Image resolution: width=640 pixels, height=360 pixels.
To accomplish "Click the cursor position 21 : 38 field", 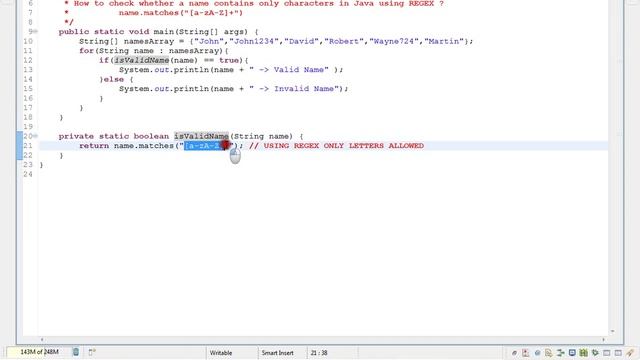I will click(x=319, y=353).
